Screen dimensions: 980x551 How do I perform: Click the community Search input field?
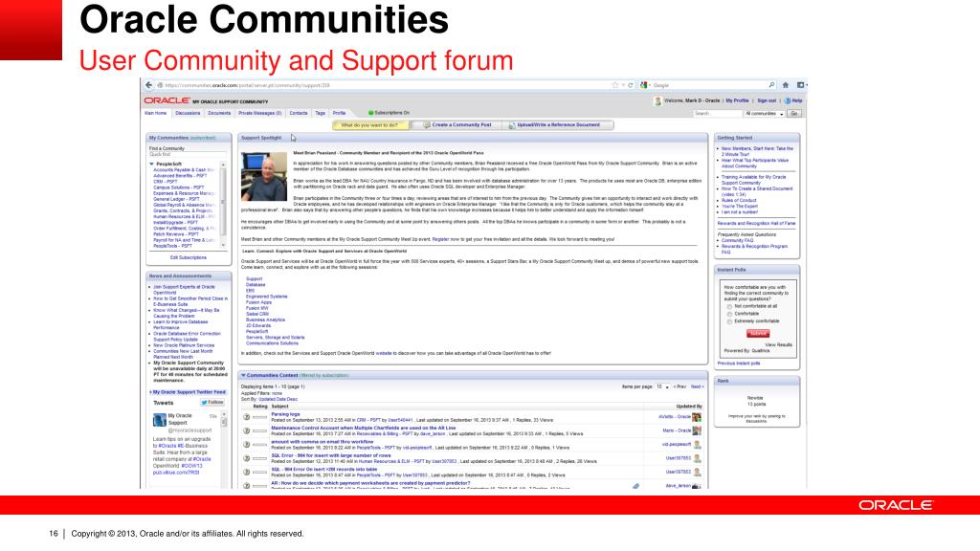pos(718,114)
